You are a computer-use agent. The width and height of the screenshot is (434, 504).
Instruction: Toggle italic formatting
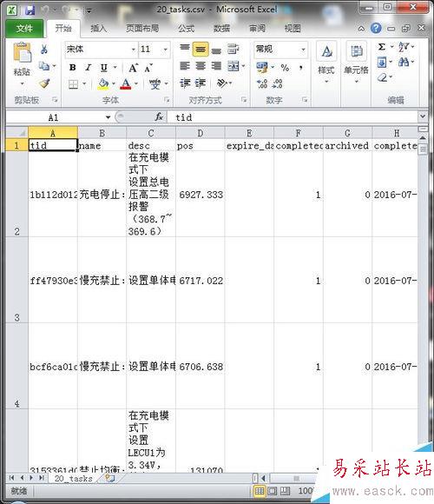tap(88, 68)
